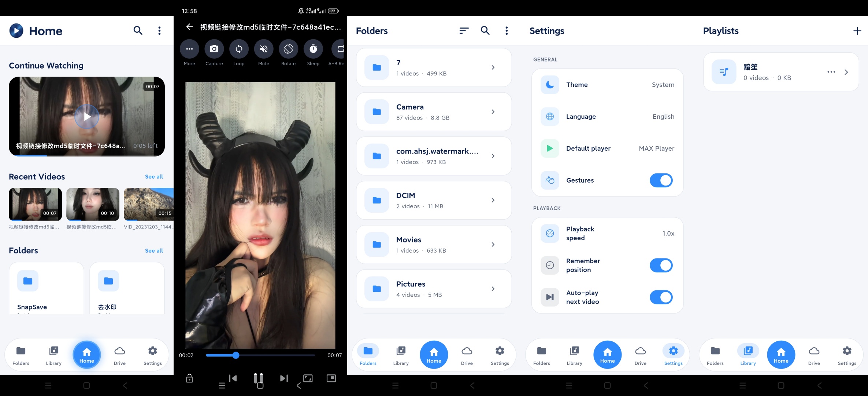This screenshot has width=868, height=396.
Task: Open options dots for the playlist row
Action: coord(831,72)
